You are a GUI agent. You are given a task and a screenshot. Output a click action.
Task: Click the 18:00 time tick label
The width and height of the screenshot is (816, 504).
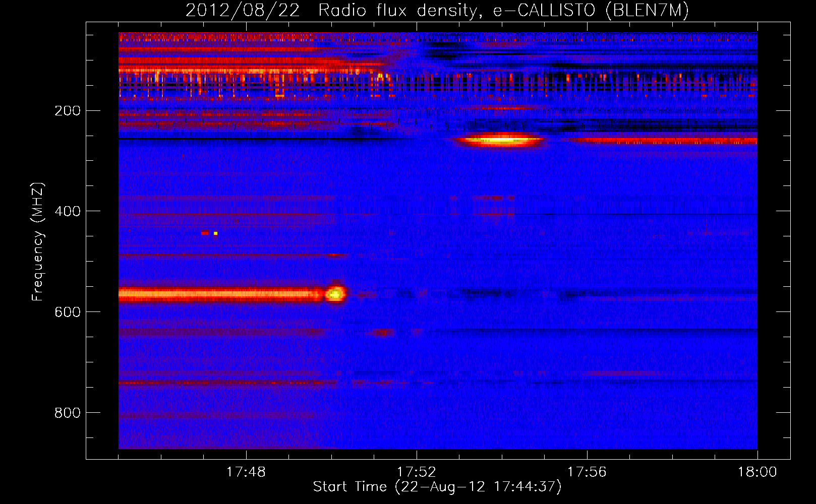click(x=757, y=472)
